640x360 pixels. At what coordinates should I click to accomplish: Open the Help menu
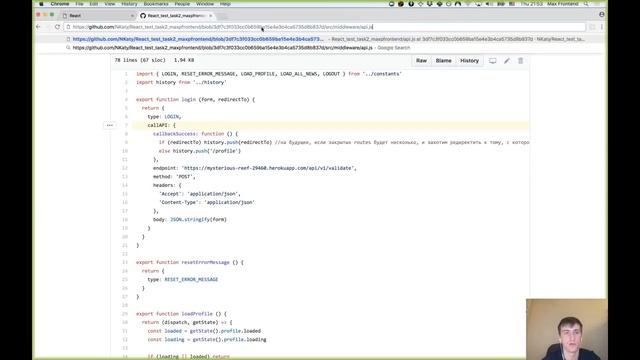[x=225, y=4]
